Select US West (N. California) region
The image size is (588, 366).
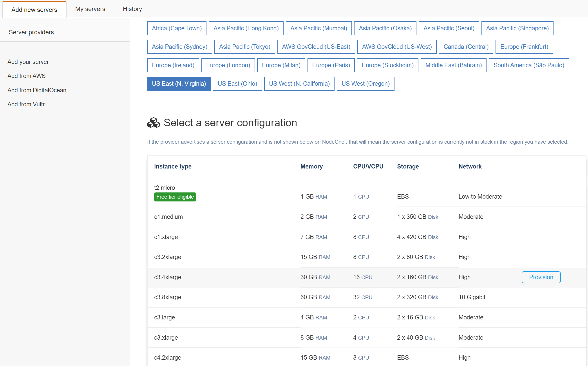point(299,84)
